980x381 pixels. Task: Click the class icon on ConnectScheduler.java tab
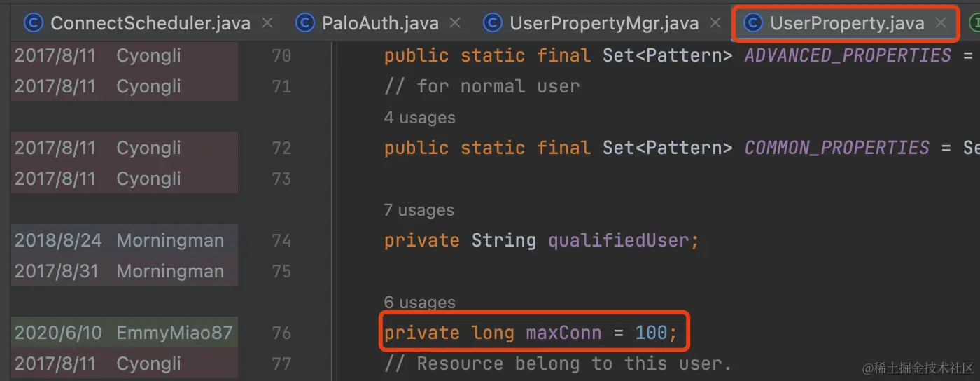33,23
